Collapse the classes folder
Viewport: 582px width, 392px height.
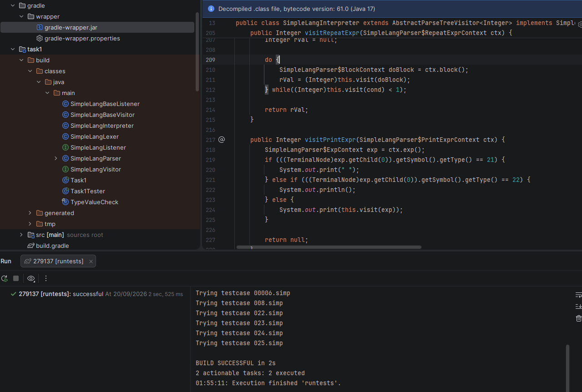click(30, 71)
